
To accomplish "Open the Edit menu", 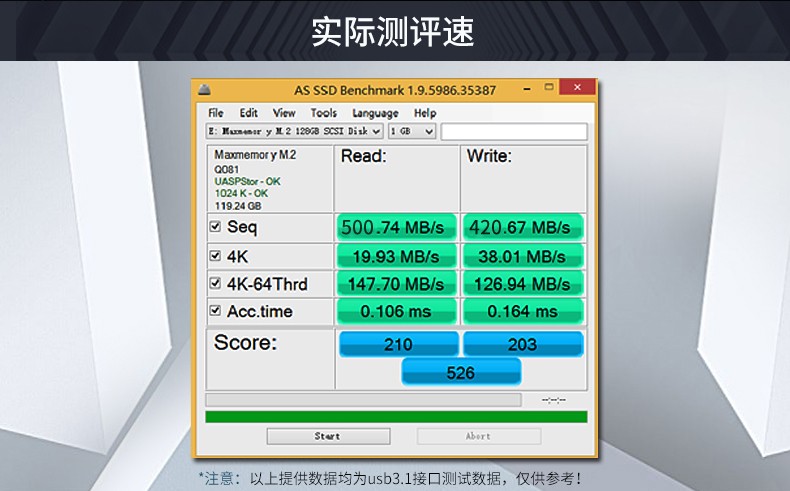I will [248, 113].
